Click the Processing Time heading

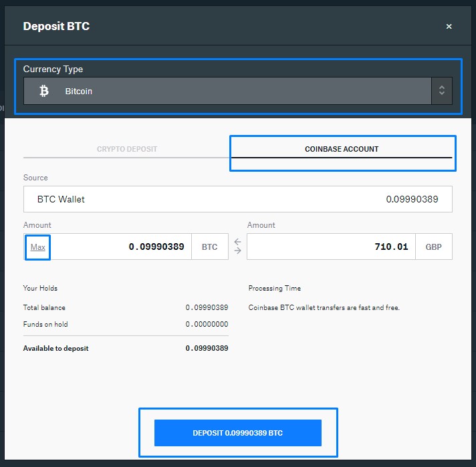pos(274,288)
